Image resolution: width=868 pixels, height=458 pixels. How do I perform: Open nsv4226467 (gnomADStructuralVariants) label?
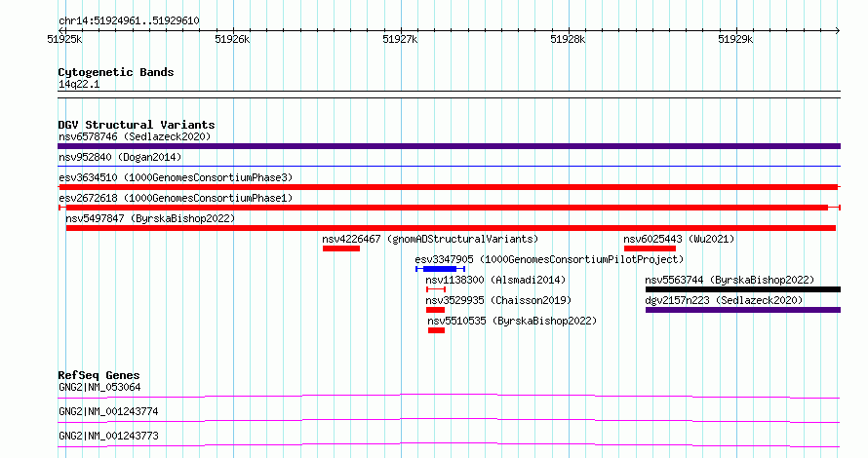tap(430, 239)
